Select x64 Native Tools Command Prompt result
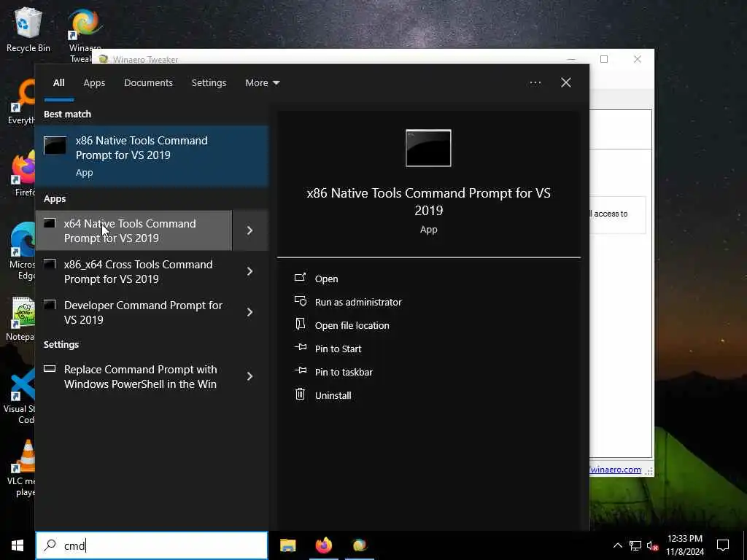 click(x=134, y=230)
